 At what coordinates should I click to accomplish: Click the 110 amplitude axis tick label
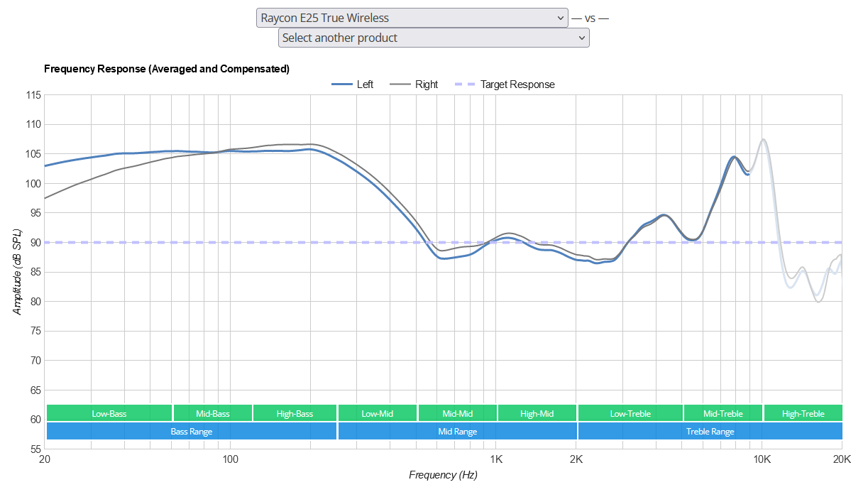coord(33,124)
